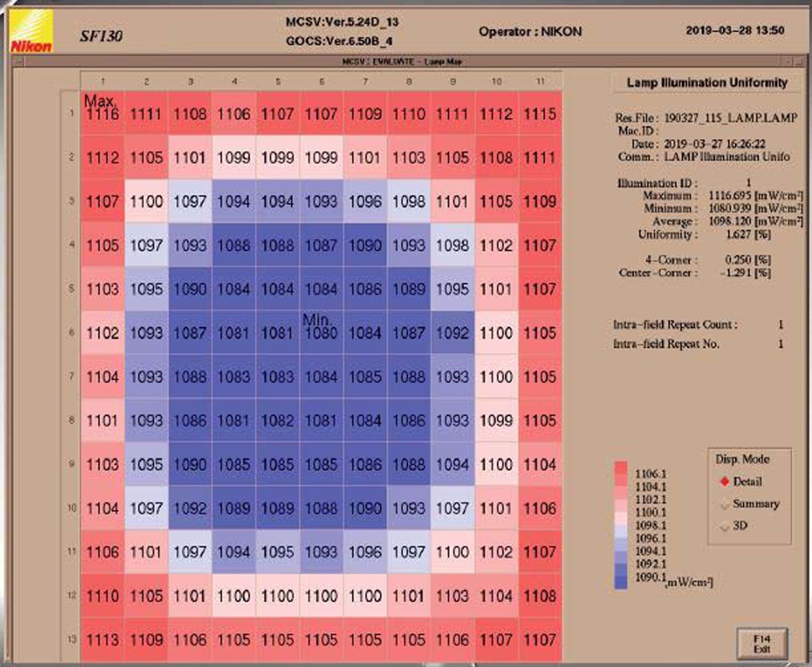Click the Nikon logo in the header
This screenshot has height=667, width=812.
[32, 32]
